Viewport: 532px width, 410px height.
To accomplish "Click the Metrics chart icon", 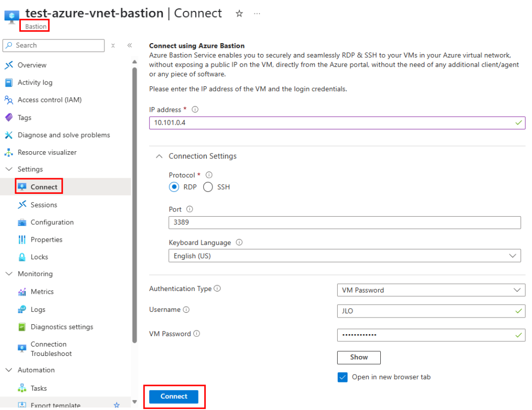I will 22,292.
